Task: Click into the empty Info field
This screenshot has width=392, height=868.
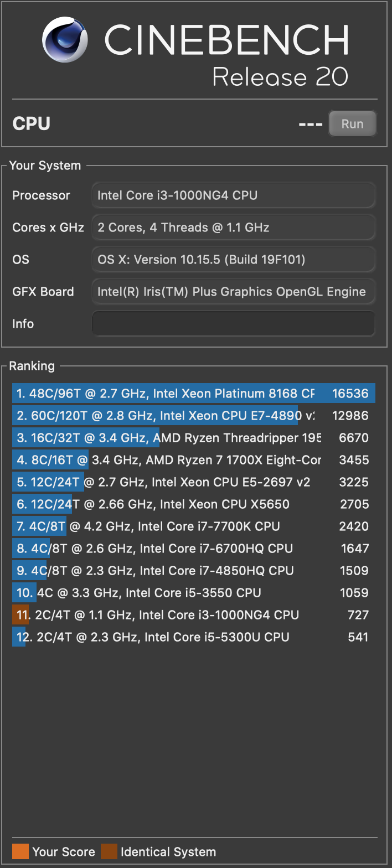Action: (234, 323)
